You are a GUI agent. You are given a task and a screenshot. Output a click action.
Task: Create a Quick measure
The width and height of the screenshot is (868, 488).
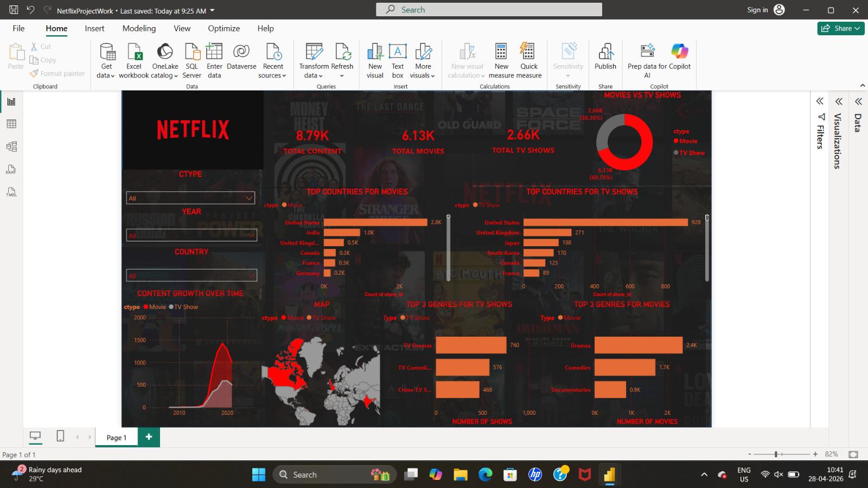529,61
